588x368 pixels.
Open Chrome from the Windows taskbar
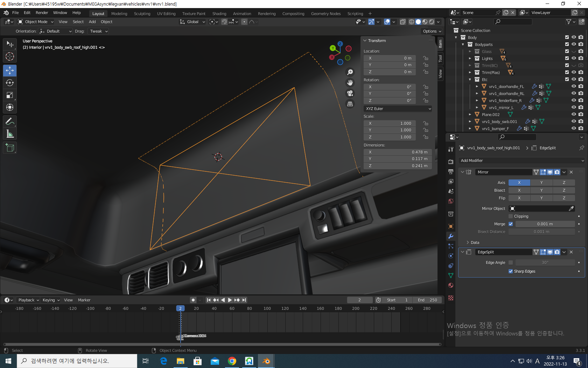(232, 361)
